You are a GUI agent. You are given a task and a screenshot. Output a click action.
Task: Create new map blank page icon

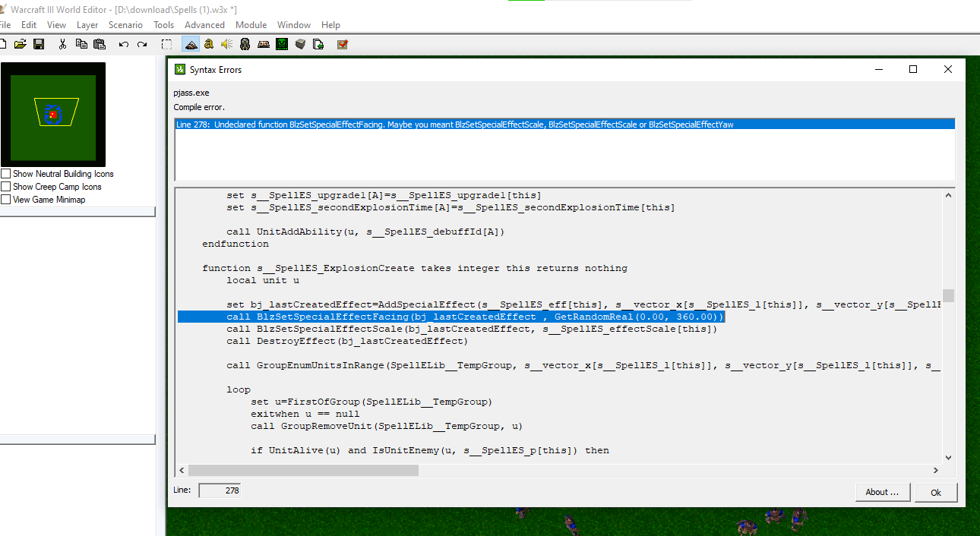point(3,44)
